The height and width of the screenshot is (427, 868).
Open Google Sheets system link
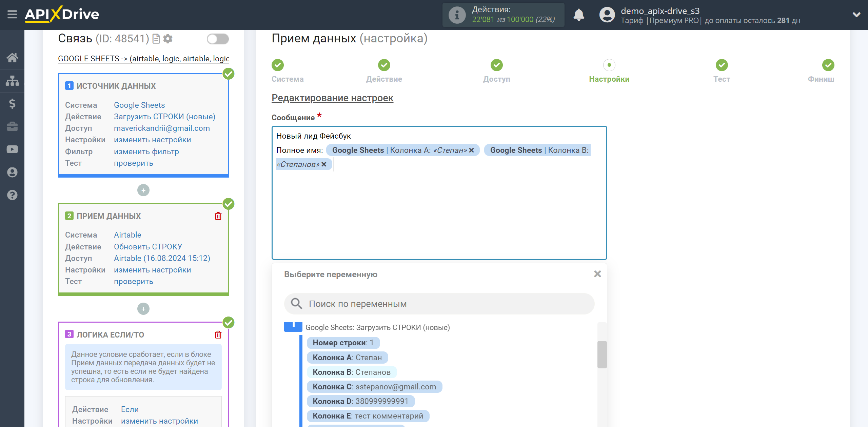[139, 105]
